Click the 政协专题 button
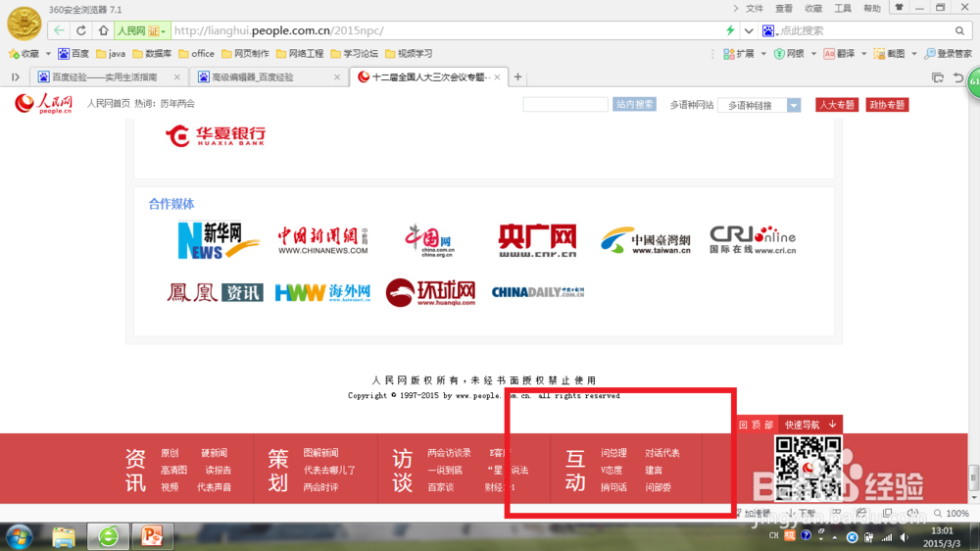The height and width of the screenshot is (551, 980). (x=887, y=105)
